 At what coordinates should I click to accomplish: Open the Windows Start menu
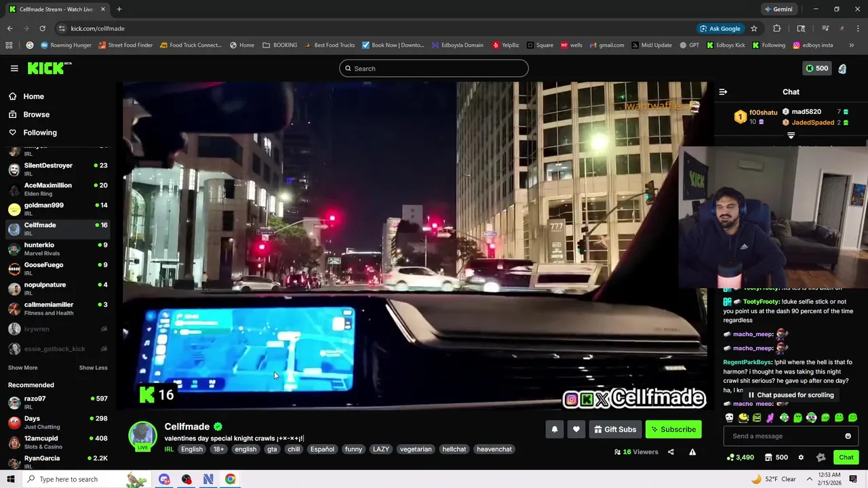pos(10,479)
